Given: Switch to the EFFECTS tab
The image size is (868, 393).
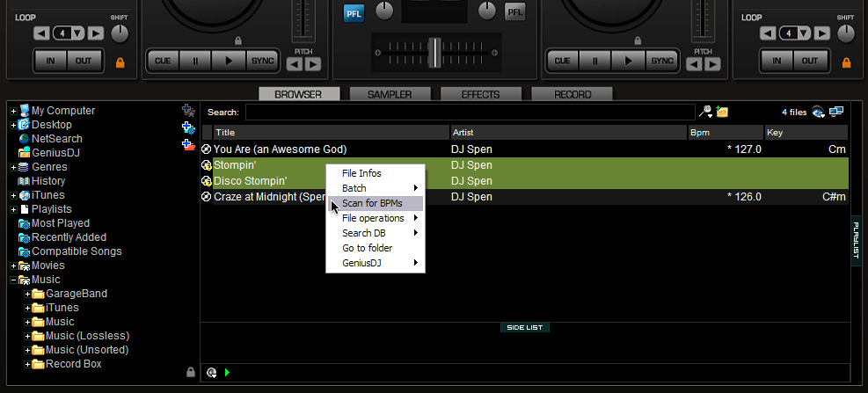Looking at the screenshot, I should [x=480, y=94].
